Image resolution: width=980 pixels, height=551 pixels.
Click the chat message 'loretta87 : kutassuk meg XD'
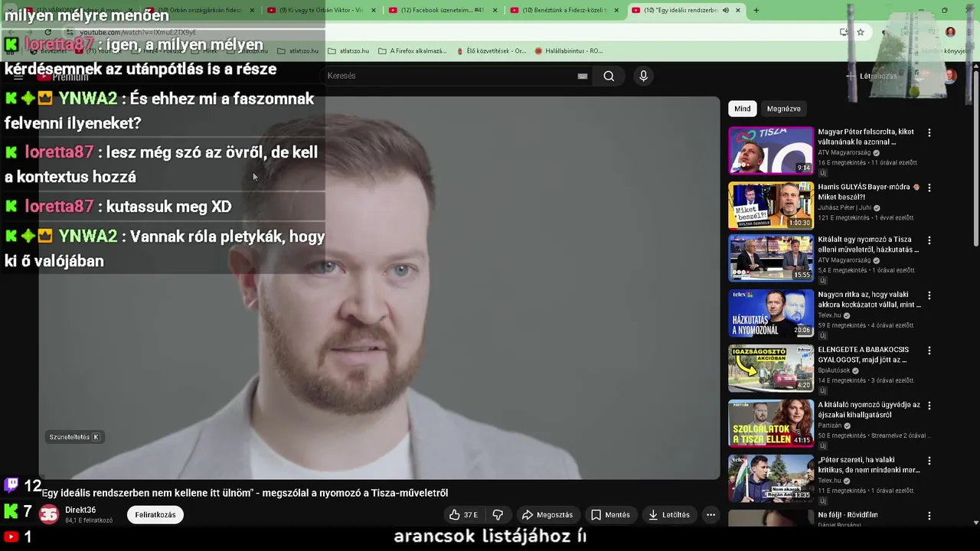click(118, 207)
